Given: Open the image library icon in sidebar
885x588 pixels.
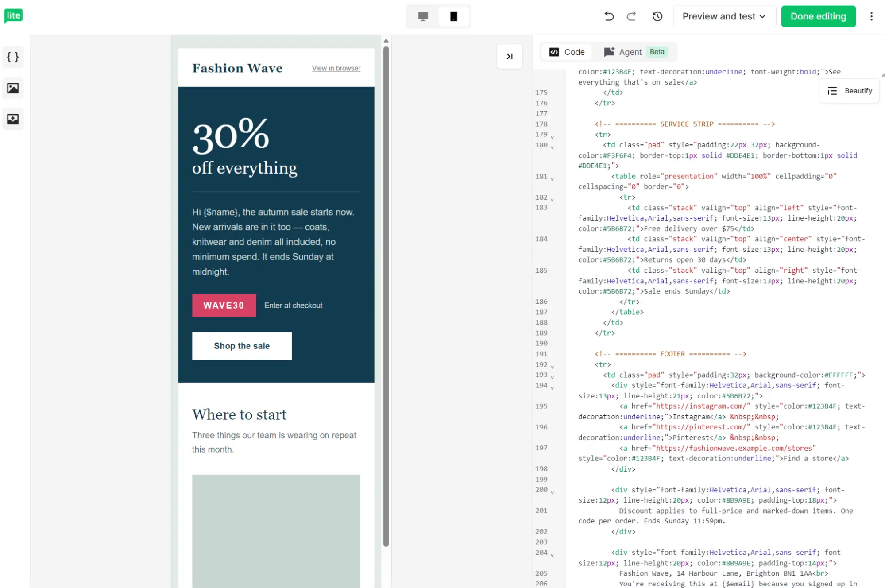Looking at the screenshot, I should (13, 88).
